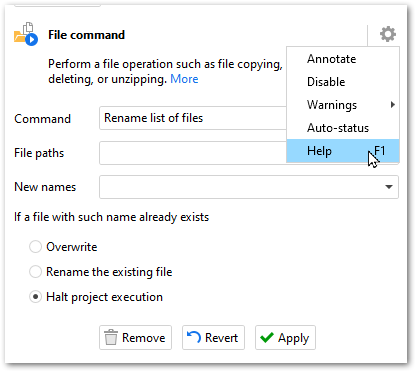Click the Apply button
This screenshot has width=416, height=372.
click(x=285, y=338)
